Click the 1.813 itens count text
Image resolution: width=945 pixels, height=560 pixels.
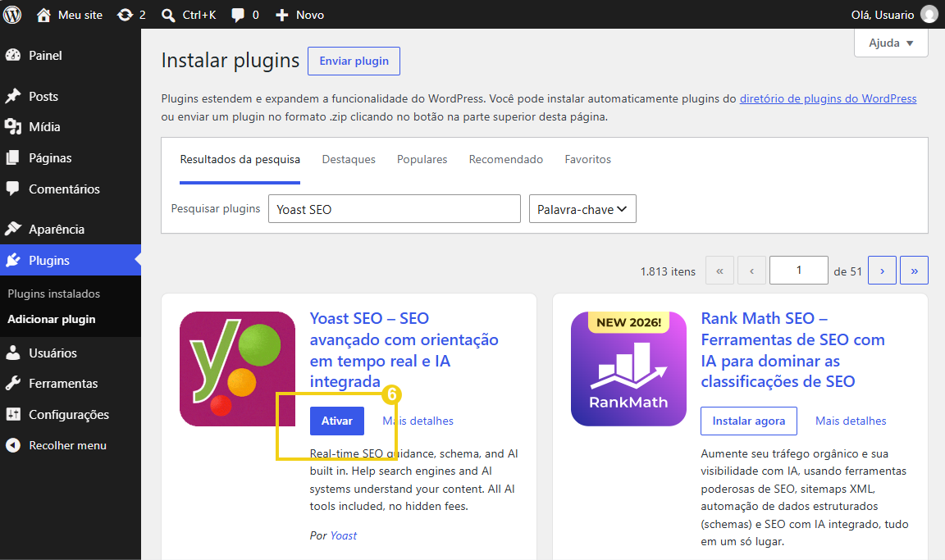(668, 271)
